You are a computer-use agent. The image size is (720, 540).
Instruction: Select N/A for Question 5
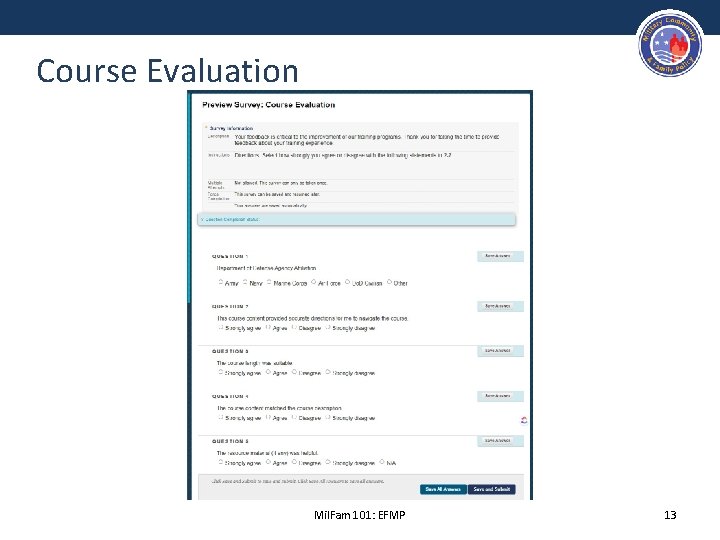coord(382,462)
